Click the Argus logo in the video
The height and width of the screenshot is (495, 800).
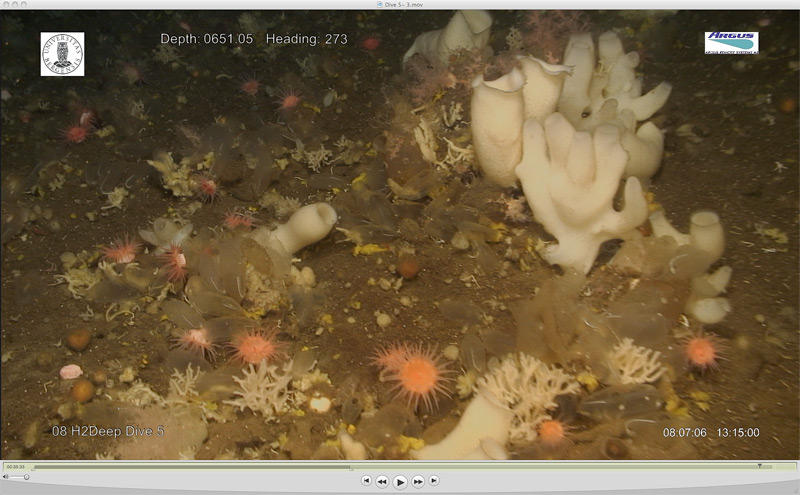click(731, 42)
